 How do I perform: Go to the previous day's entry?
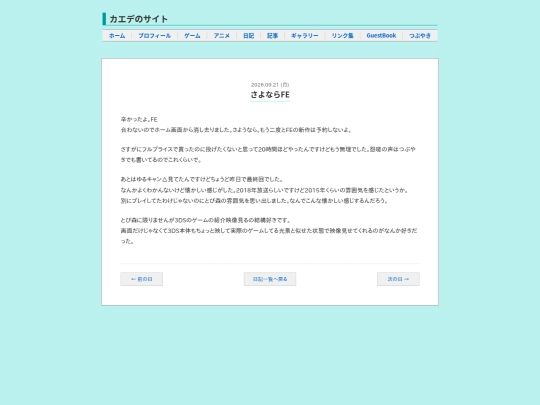(142, 279)
